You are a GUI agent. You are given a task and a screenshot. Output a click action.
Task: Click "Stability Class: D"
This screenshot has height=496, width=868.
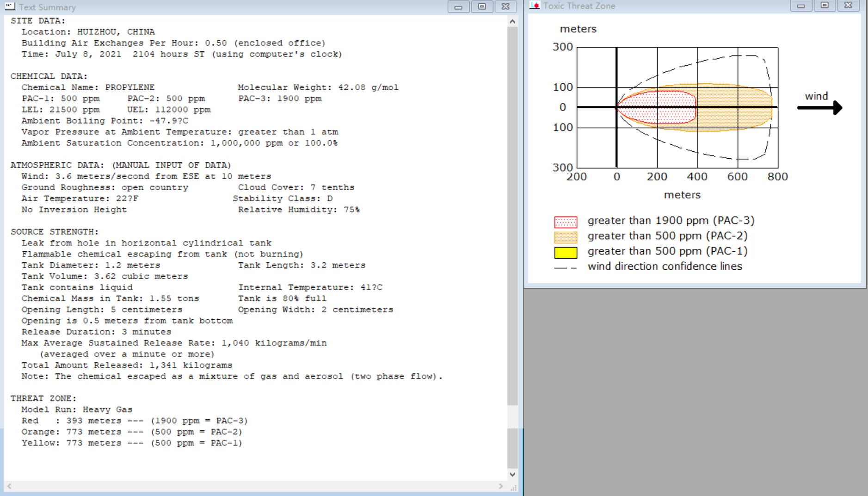tap(283, 198)
